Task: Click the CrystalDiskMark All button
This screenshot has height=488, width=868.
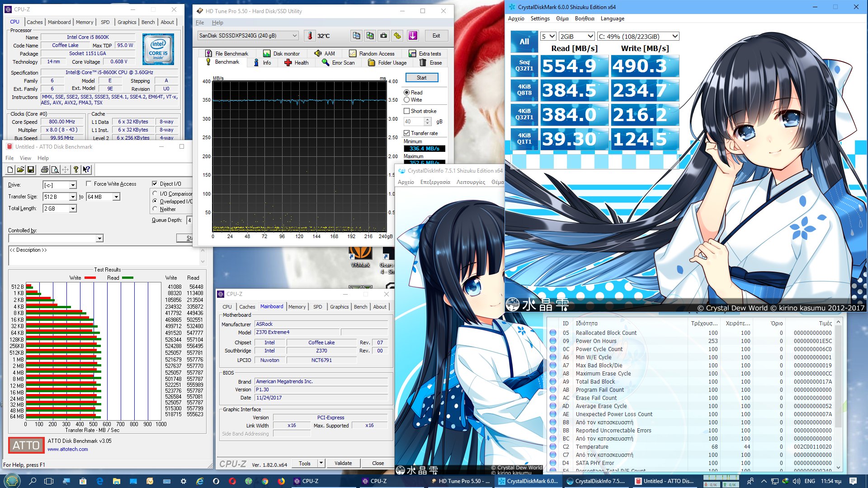Action: click(x=524, y=42)
